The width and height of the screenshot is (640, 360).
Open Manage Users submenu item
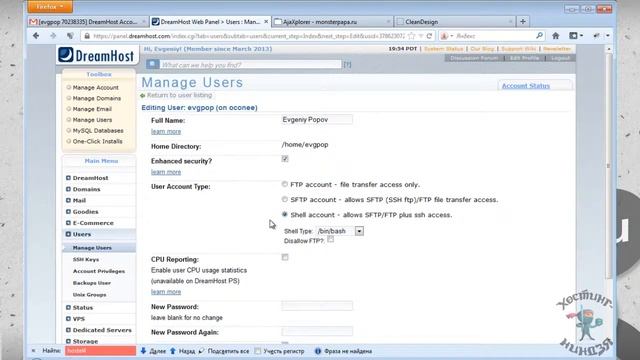tap(92, 248)
